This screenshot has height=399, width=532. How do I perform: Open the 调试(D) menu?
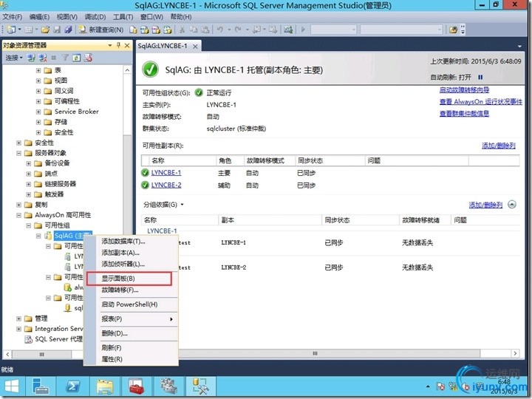(95, 17)
